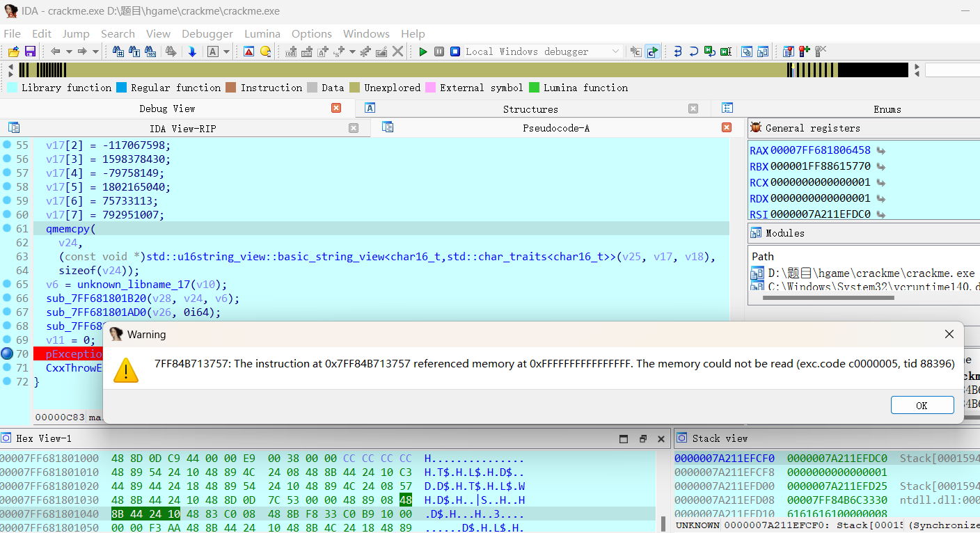This screenshot has height=533, width=980.
Task: Click the RAX register jump arrow
Action: (x=880, y=150)
